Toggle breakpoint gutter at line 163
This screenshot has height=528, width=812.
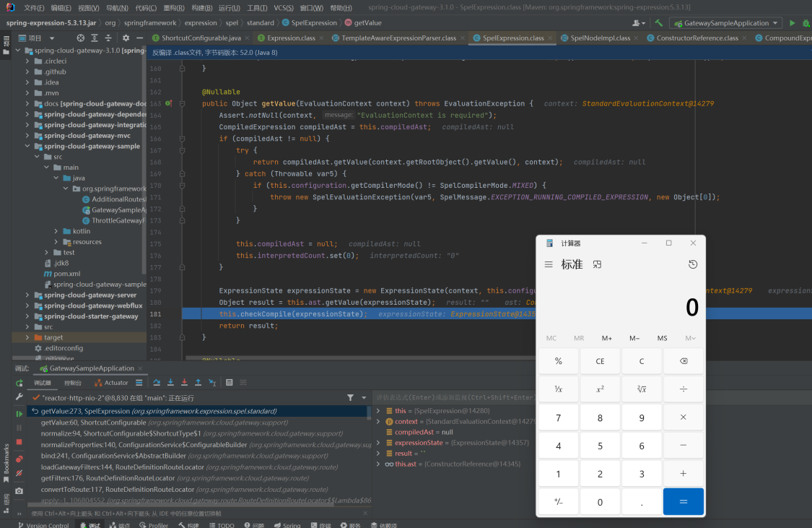pos(169,103)
